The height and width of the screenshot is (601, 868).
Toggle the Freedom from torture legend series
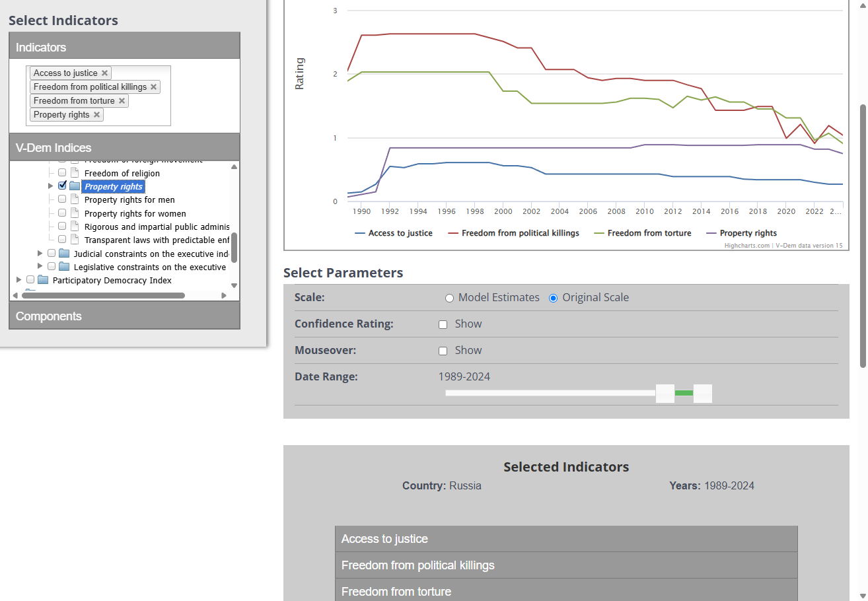point(643,233)
